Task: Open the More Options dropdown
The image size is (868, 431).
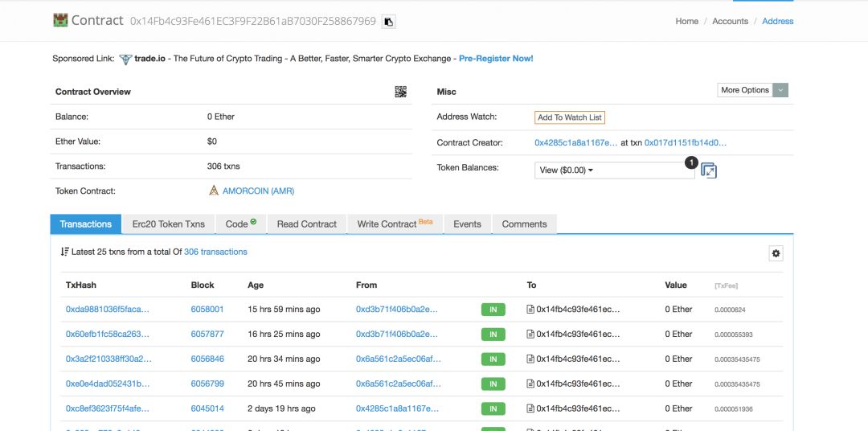Action: coord(752,90)
